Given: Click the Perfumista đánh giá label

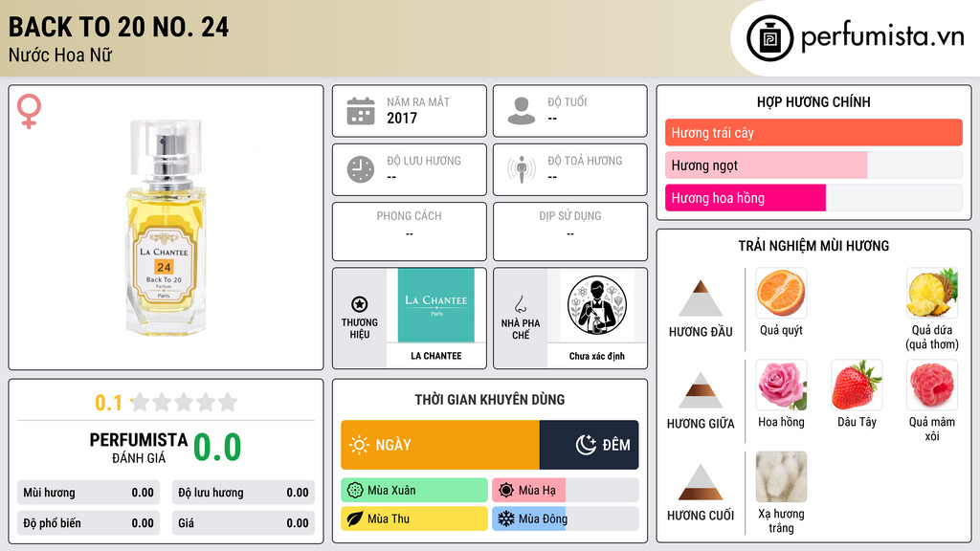Looking at the screenshot, I should click(138, 448).
